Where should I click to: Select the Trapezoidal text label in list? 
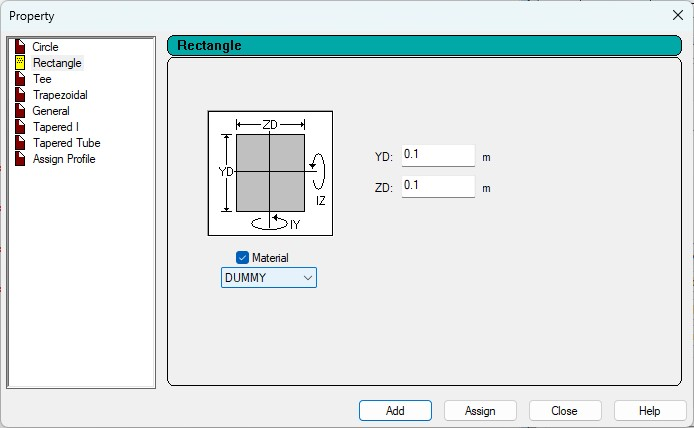(60, 95)
